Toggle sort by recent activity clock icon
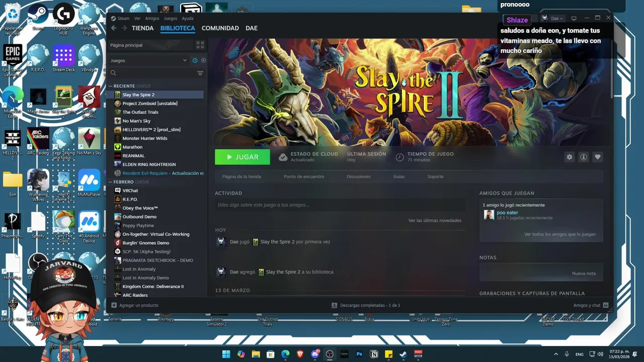Screen dimensions: 644x362 tap(195, 60)
